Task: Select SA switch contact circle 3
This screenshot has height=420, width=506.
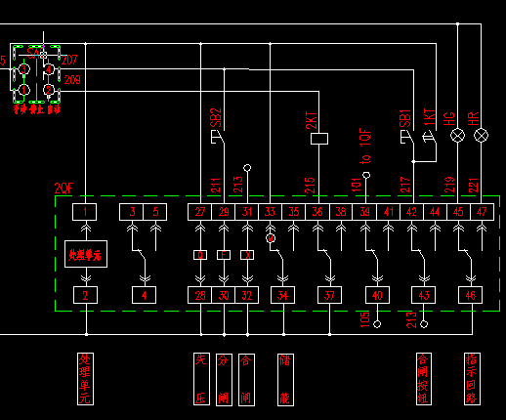Action: pos(23,69)
